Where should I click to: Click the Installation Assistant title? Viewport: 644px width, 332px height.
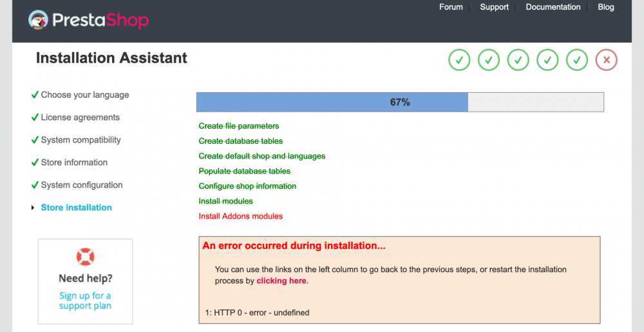click(111, 58)
